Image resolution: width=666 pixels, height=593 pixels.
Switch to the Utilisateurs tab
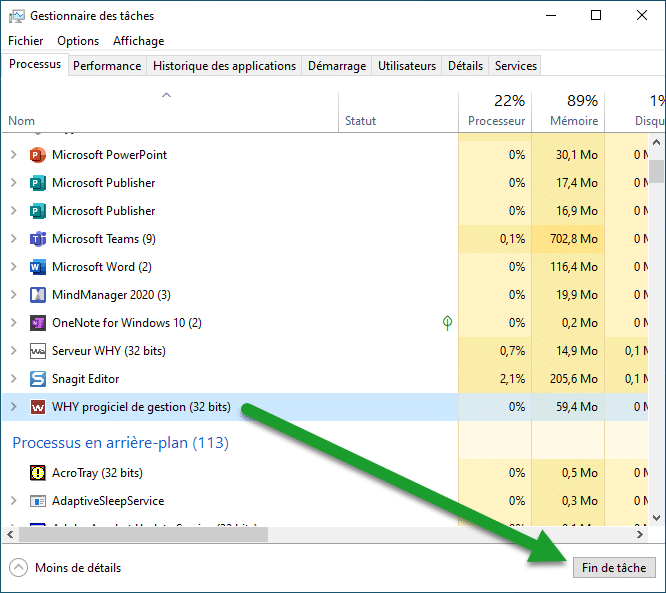[407, 66]
